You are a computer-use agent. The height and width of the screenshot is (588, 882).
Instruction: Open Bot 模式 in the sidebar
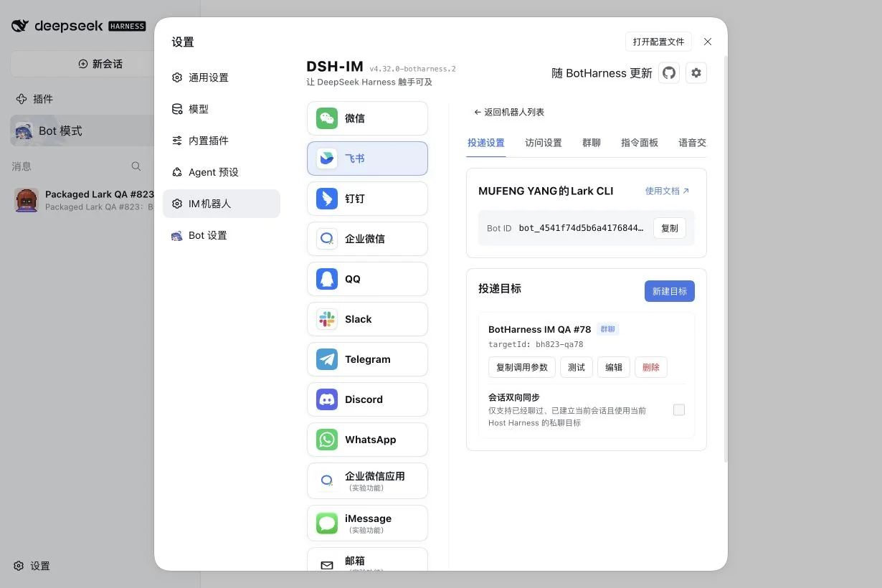click(x=82, y=131)
